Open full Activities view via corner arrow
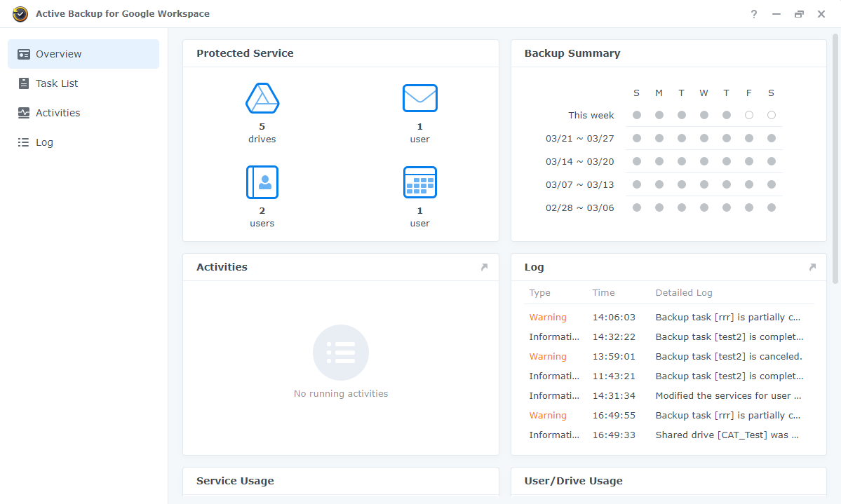This screenshot has width=841, height=504. point(483,267)
